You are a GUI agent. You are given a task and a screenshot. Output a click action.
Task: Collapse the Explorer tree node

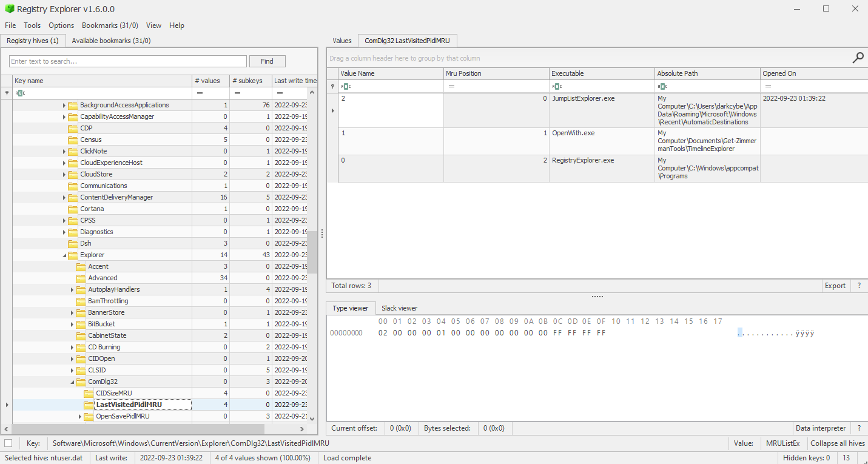click(x=64, y=255)
